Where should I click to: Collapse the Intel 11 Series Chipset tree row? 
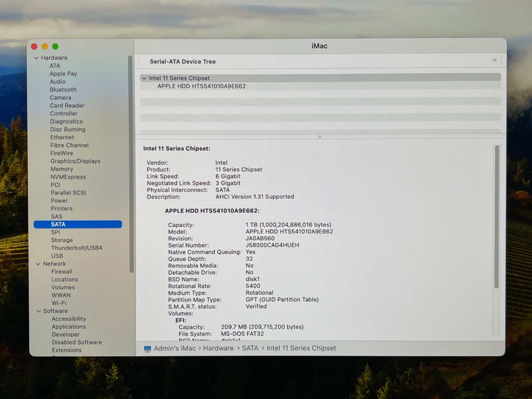click(144, 78)
